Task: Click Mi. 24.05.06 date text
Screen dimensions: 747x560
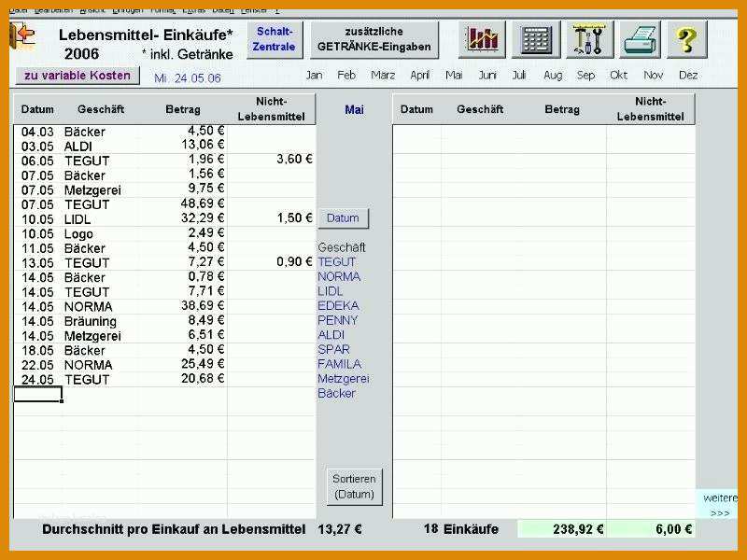Action: (x=188, y=78)
